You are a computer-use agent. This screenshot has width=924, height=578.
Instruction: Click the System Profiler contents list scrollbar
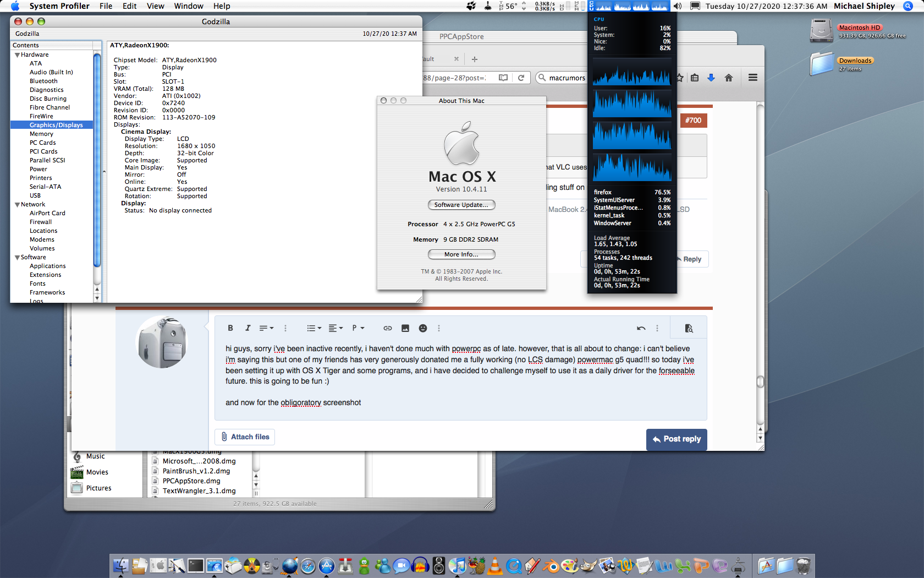click(x=97, y=160)
